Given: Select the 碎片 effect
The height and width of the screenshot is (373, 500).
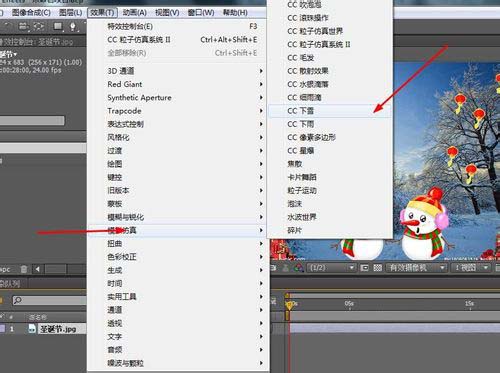Looking at the screenshot, I should coord(329,230).
